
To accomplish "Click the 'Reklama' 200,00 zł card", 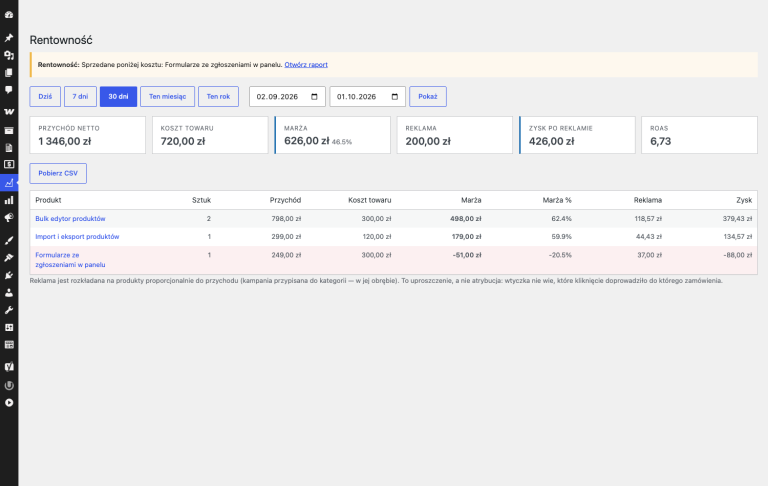I will click(x=455, y=135).
